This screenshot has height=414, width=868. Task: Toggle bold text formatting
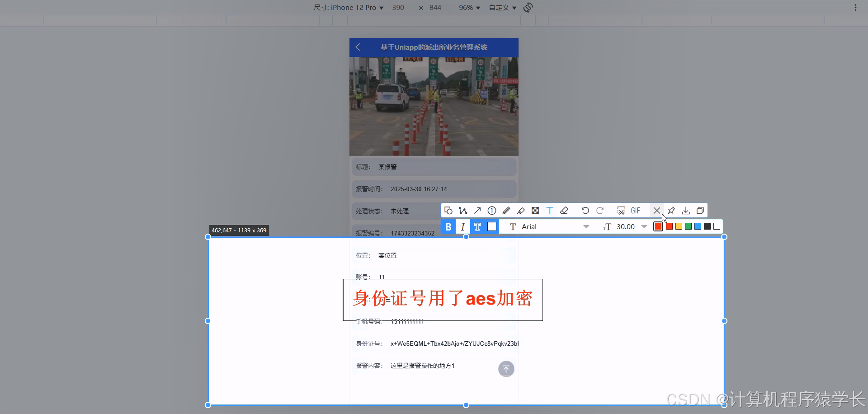(448, 226)
